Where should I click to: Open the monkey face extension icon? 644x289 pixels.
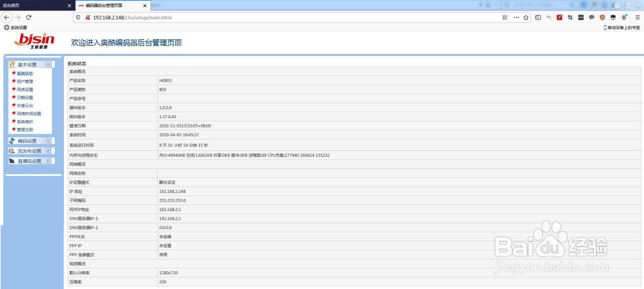pos(602,17)
